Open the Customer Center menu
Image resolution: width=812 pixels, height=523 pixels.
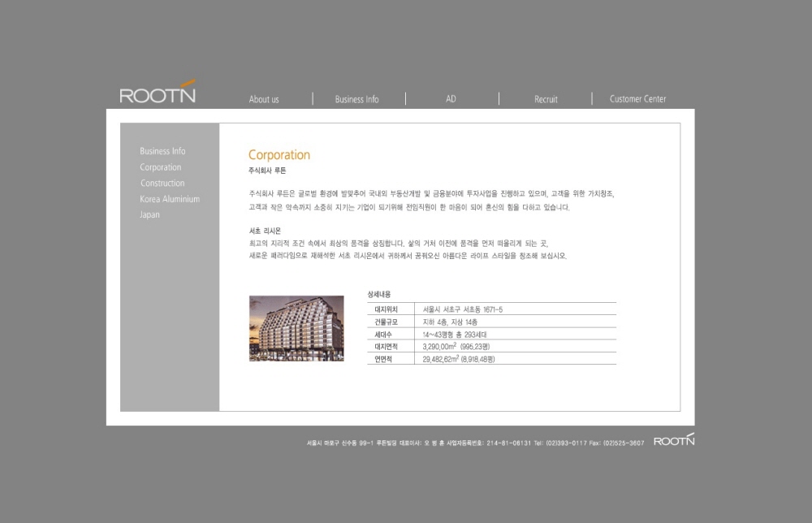[637, 99]
